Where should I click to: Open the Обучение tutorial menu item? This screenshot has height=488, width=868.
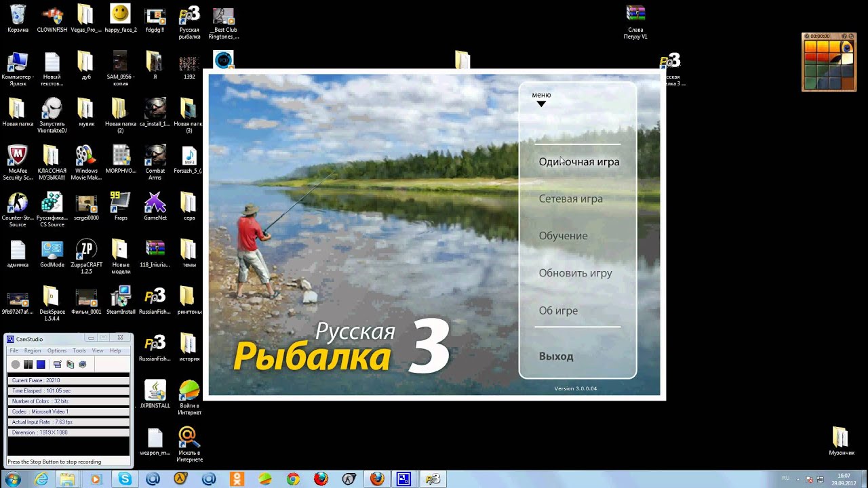tap(563, 236)
